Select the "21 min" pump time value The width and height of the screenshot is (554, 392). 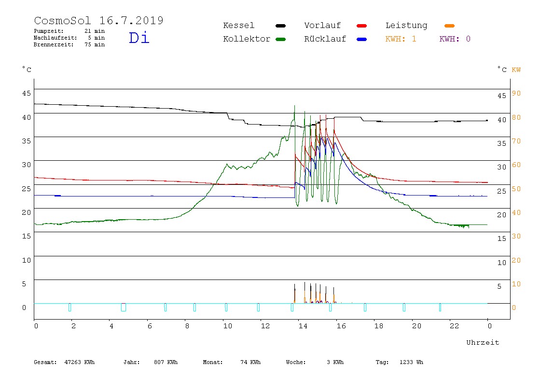pos(95,31)
